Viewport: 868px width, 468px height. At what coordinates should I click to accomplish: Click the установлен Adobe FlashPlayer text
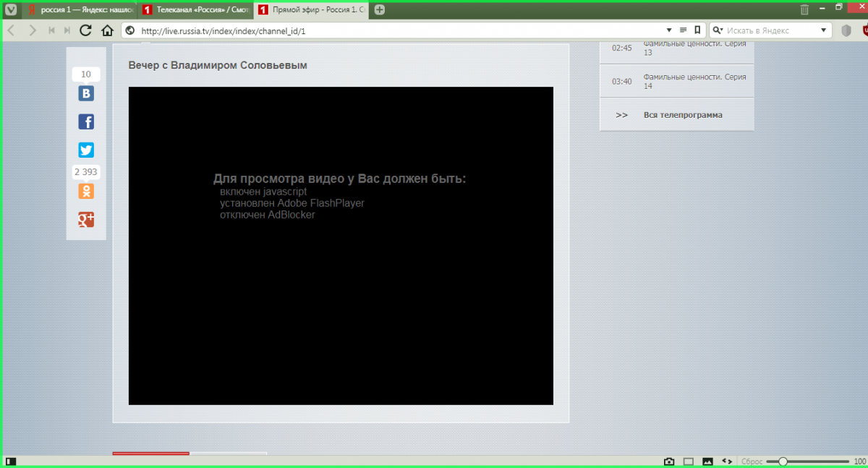[x=292, y=203]
